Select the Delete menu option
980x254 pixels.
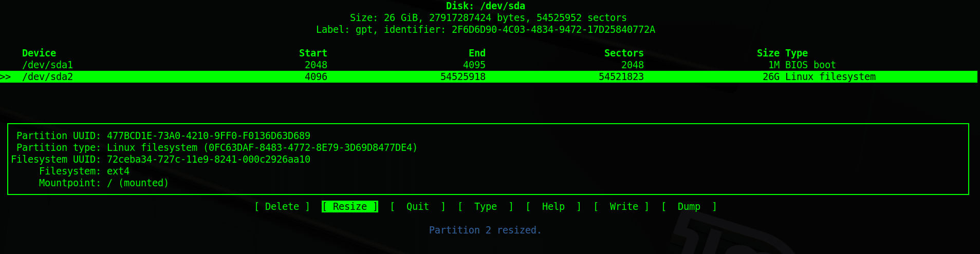tap(282, 206)
